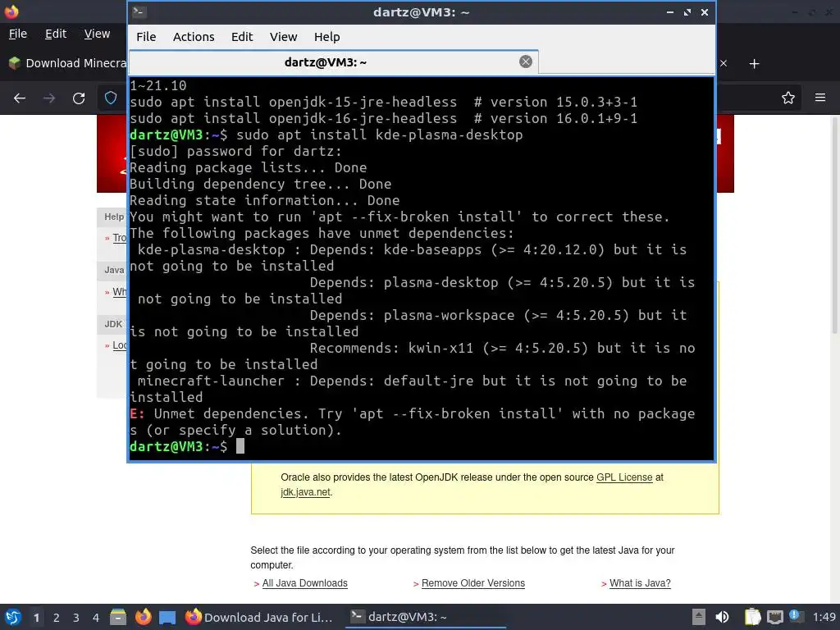This screenshot has width=840, height=630.
Task: Launch Firefox from the taskbar quick launcher
Action: (143, 617)
